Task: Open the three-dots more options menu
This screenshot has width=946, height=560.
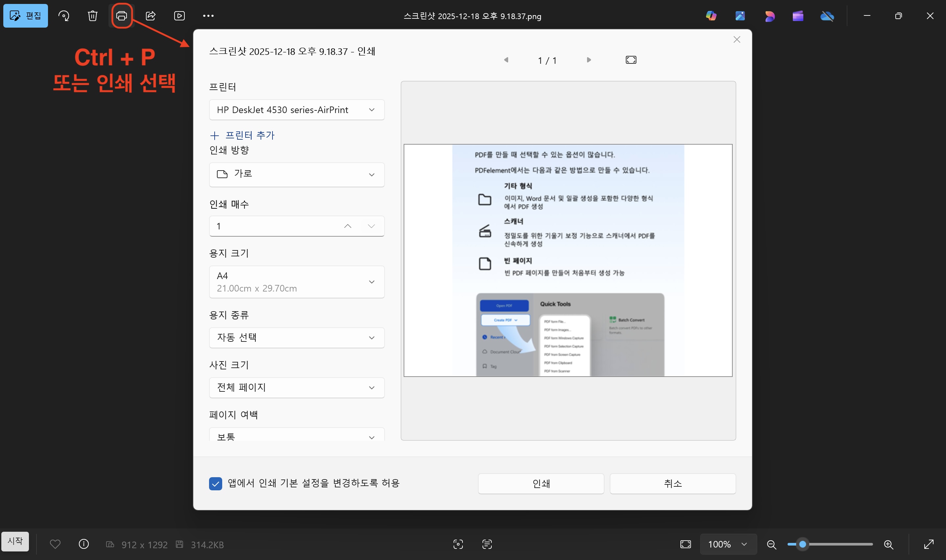Action: 208,16
